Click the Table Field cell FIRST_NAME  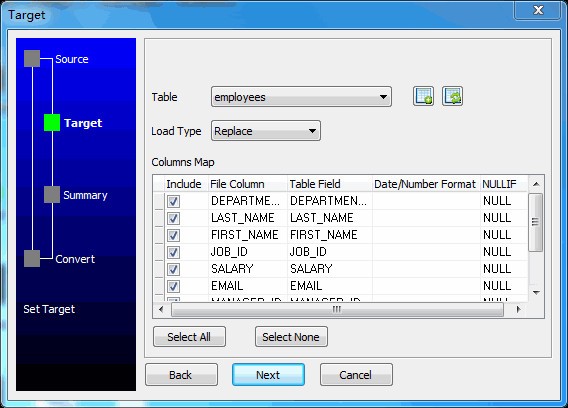pyautogui.click(x=330, y=235)
